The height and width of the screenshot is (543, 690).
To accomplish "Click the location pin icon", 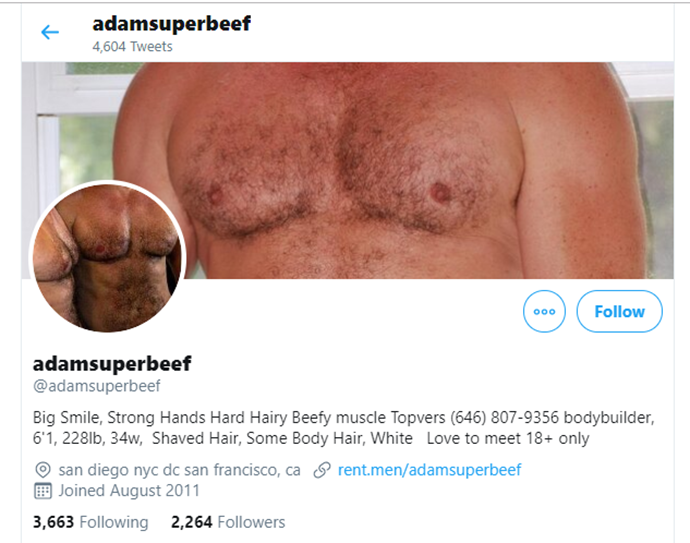I will [43, 470].
